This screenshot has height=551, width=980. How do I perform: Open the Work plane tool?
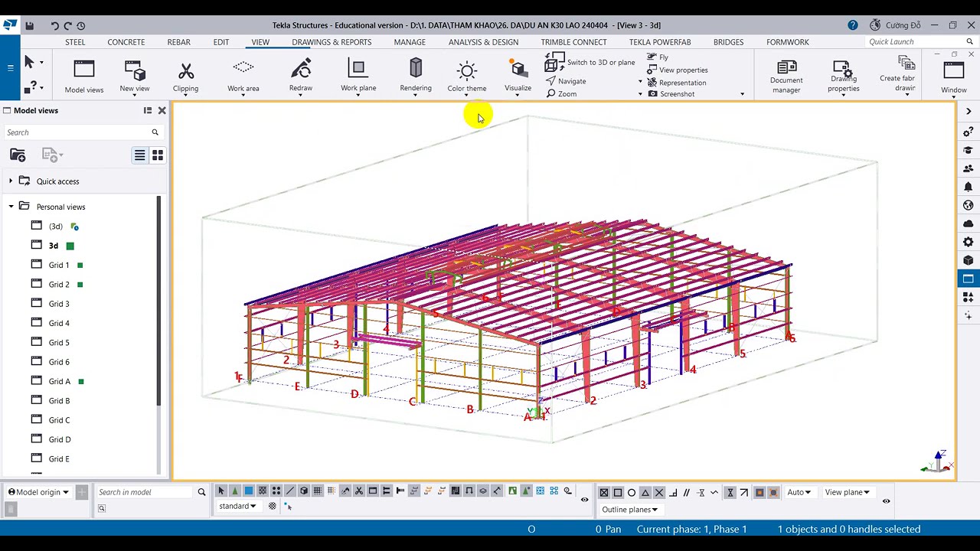(358, 77)
